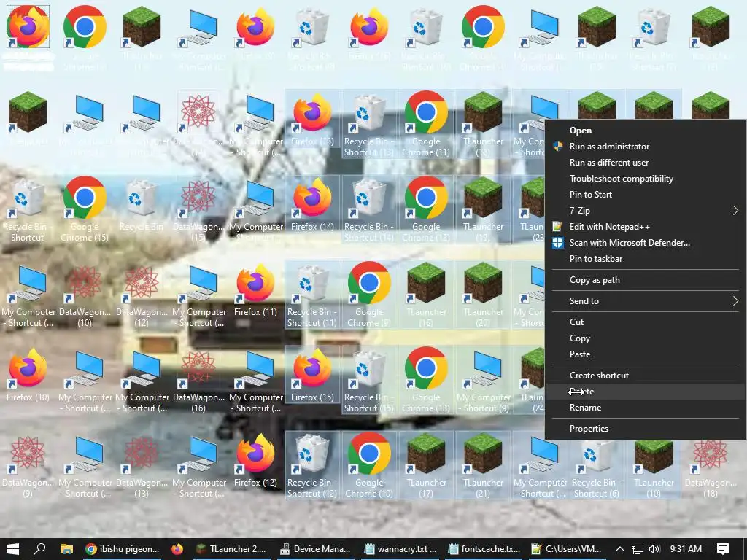This screenshot has height=560, width=747.
Task: Choose Run as administrator
Action: pos(646,147)
